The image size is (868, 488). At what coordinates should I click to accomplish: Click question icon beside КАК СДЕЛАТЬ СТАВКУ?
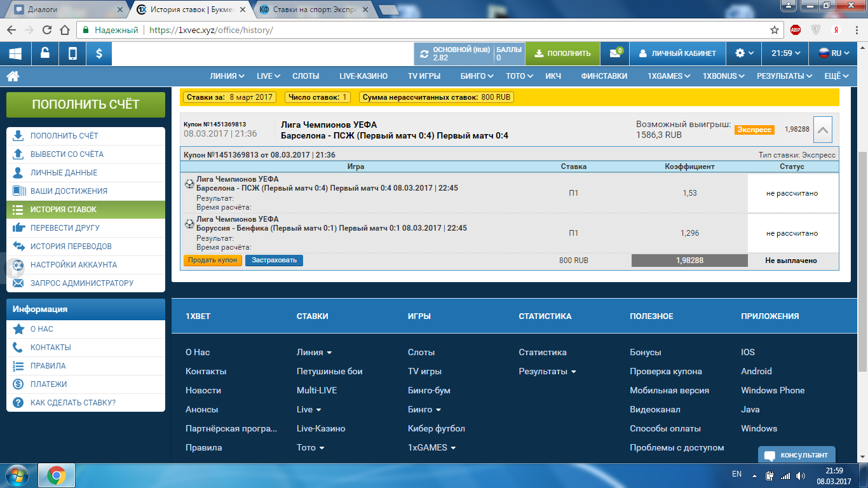click(18, 403)
